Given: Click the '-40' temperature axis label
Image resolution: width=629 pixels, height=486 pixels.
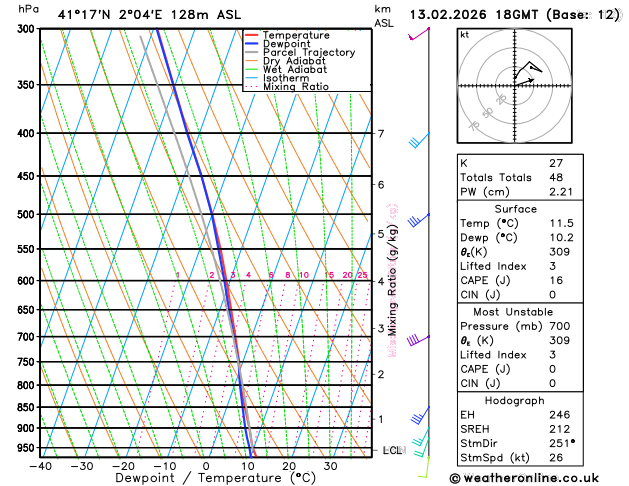Looking at the screenshot, I should point(40,466).
